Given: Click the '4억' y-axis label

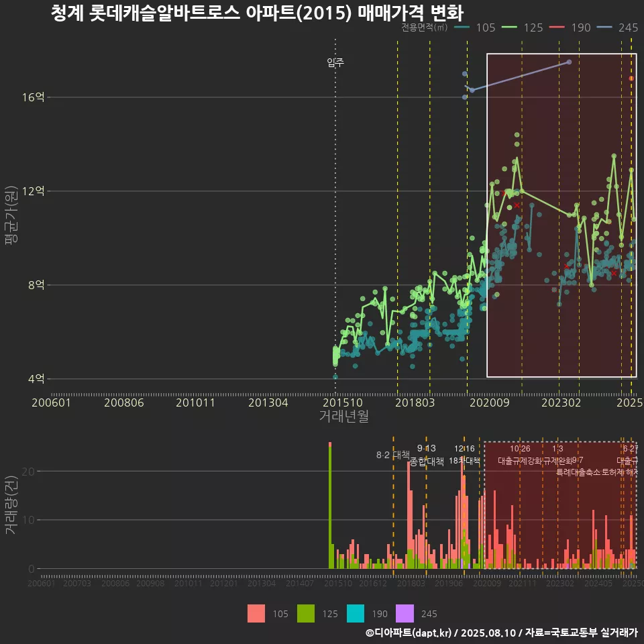Looking at the screenshot, I should [36, 378].
